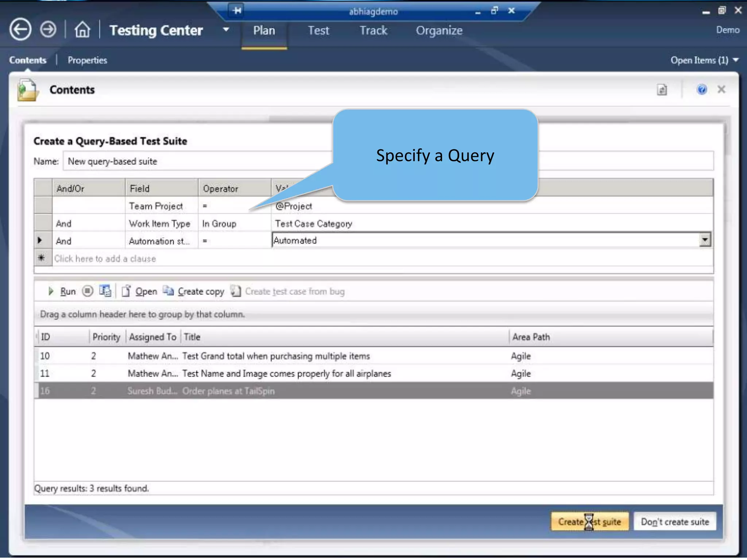This screenshot has width=747, height=560.
Task: Sort by the Area Path column header
Action: point(611,337)
